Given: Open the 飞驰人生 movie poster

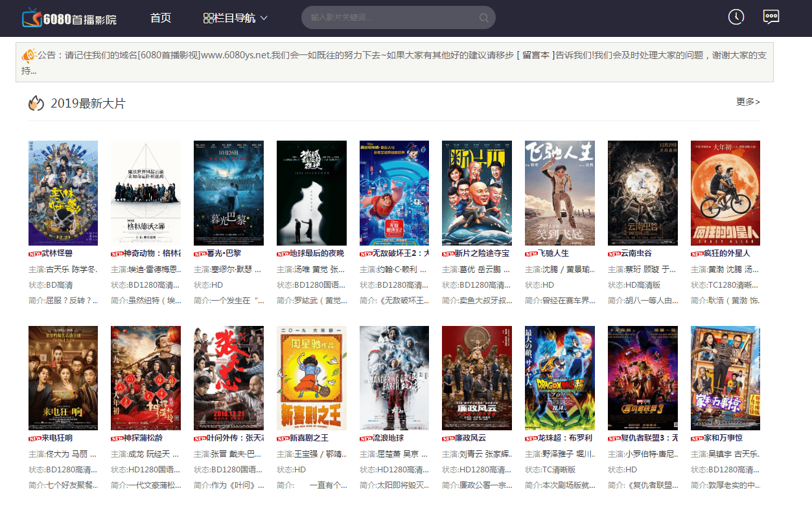Looking at the screenshot, I should [560, 193].
